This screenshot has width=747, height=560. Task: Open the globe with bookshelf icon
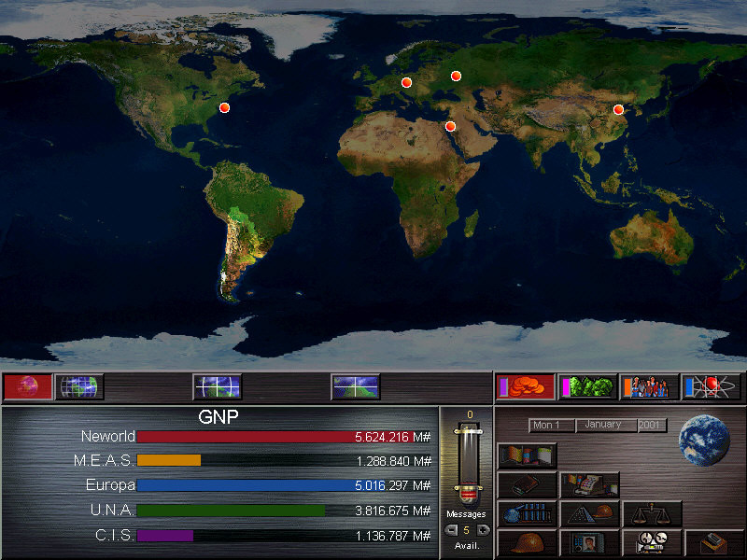tap(527, 514)
